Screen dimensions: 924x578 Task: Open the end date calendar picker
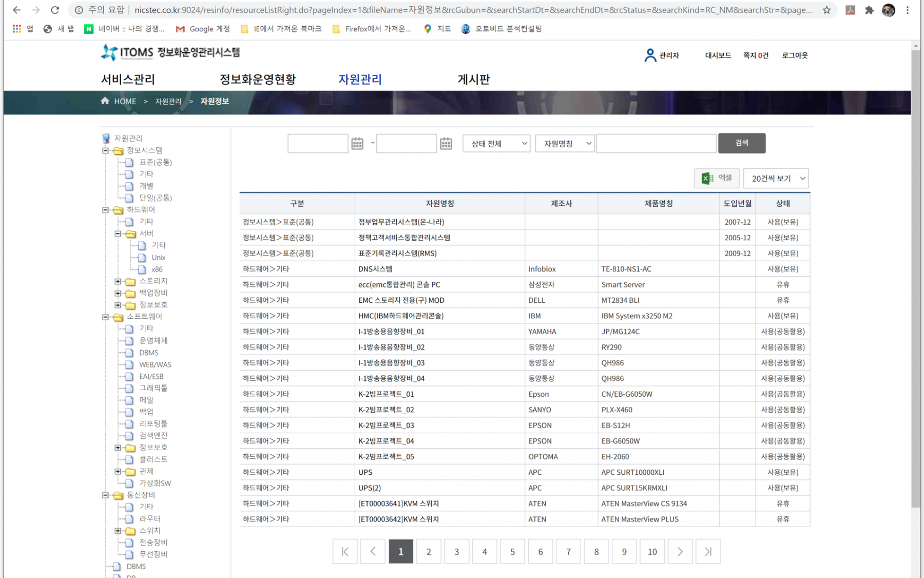coord(446,144)
